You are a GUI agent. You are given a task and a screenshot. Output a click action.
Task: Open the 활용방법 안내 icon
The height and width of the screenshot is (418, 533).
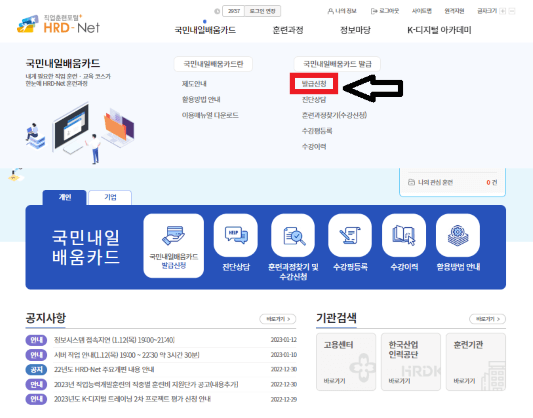click(458, 235)
